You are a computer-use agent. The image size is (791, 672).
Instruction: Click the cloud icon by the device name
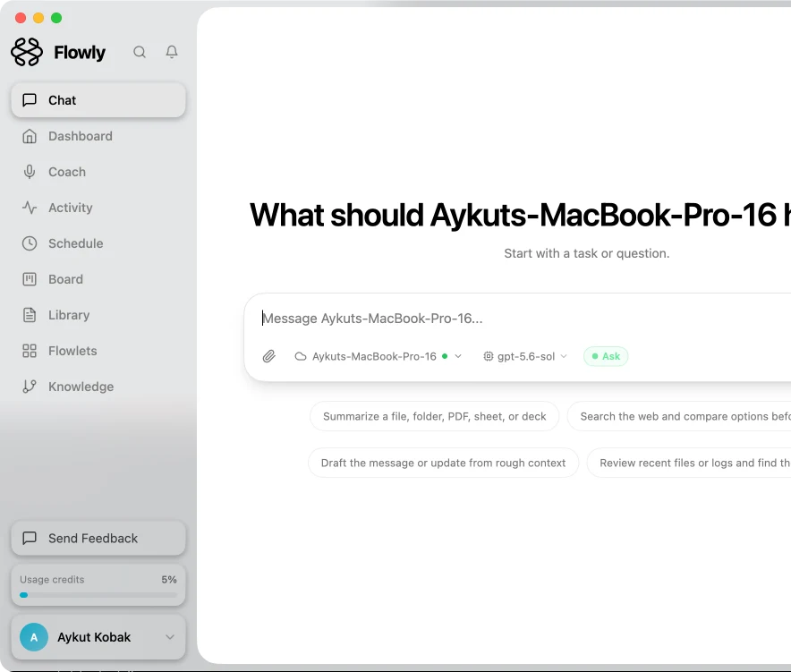tap(301, 357)
